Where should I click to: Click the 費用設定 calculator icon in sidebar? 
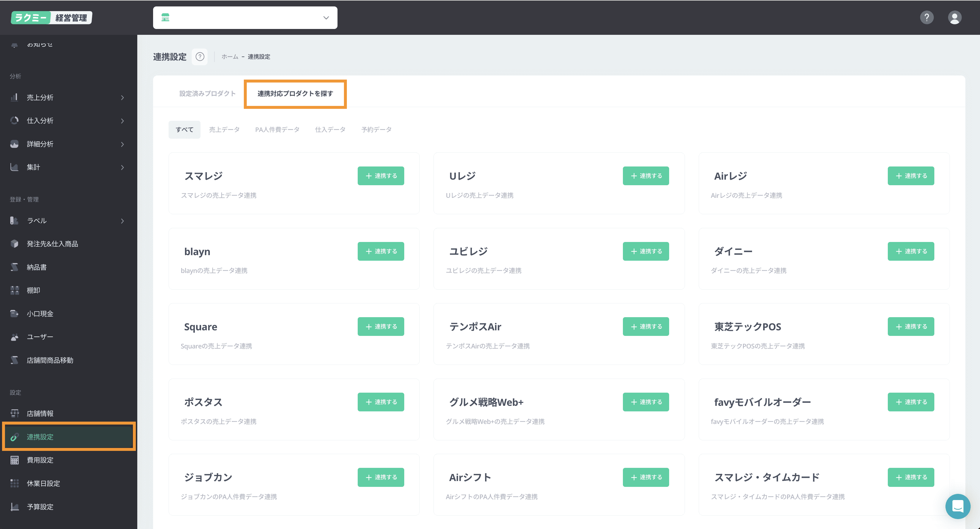pos(14,460)
